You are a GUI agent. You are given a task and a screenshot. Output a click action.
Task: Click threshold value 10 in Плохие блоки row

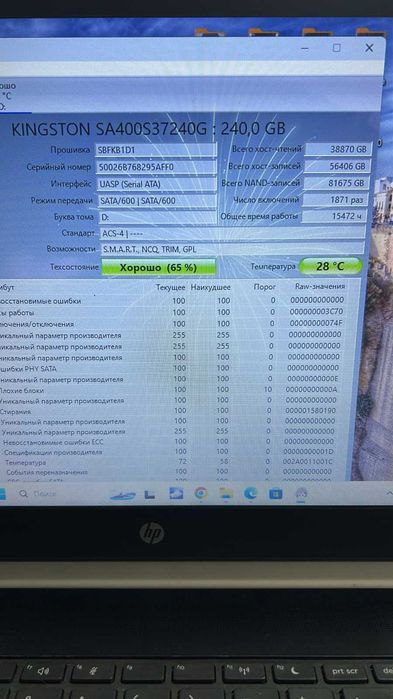point(268,390)
